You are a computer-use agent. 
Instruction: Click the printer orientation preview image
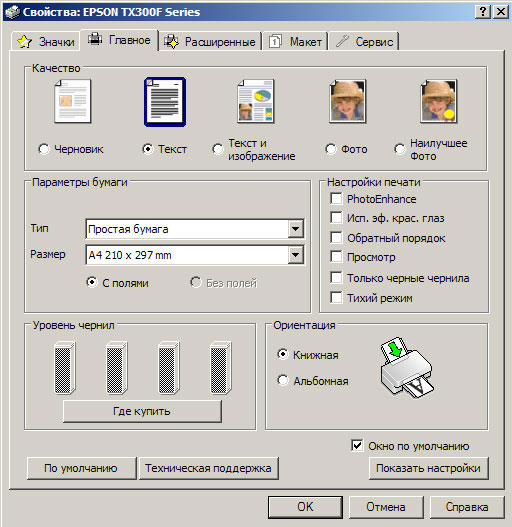point(406,368)
